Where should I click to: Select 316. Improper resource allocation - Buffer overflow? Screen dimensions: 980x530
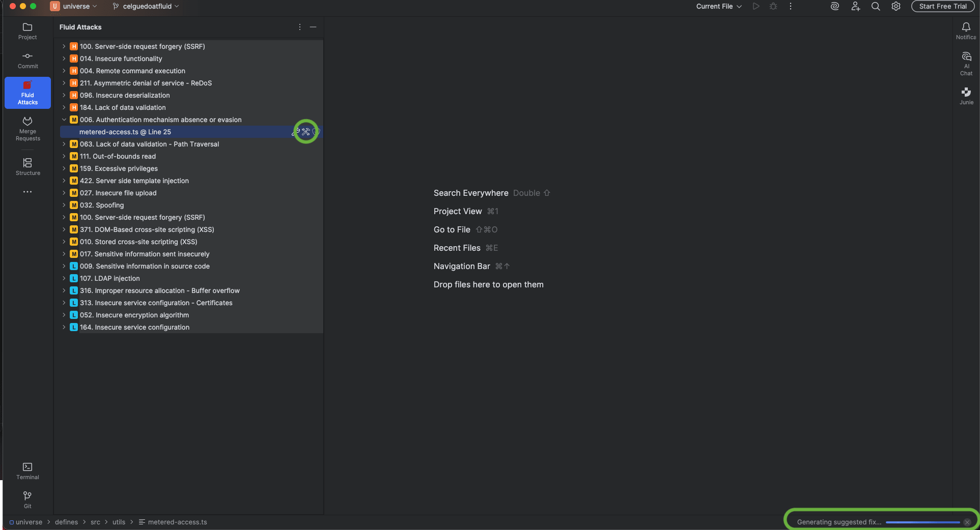click(x=191, y=290)
